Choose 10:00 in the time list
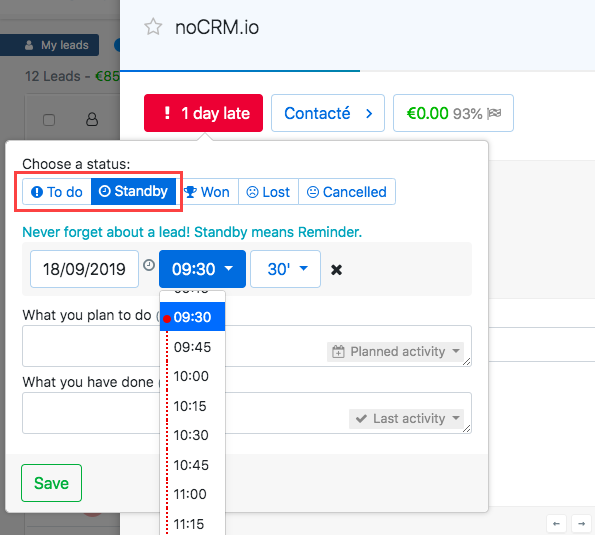 coord(192,376)
